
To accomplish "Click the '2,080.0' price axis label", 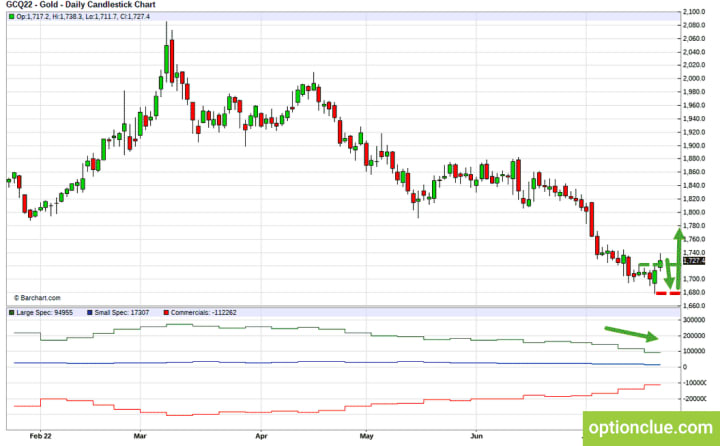I will [694, 25].
